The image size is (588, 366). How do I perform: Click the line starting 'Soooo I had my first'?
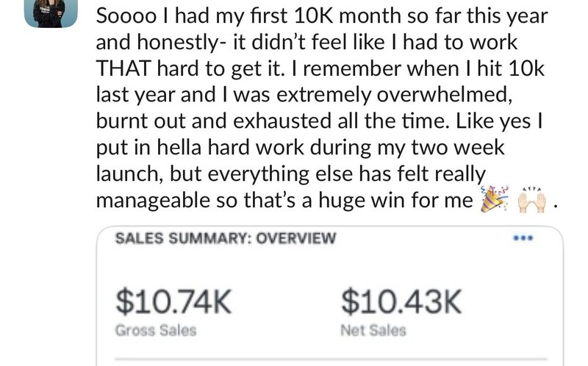pyautogui.click(x=322, y=15)
